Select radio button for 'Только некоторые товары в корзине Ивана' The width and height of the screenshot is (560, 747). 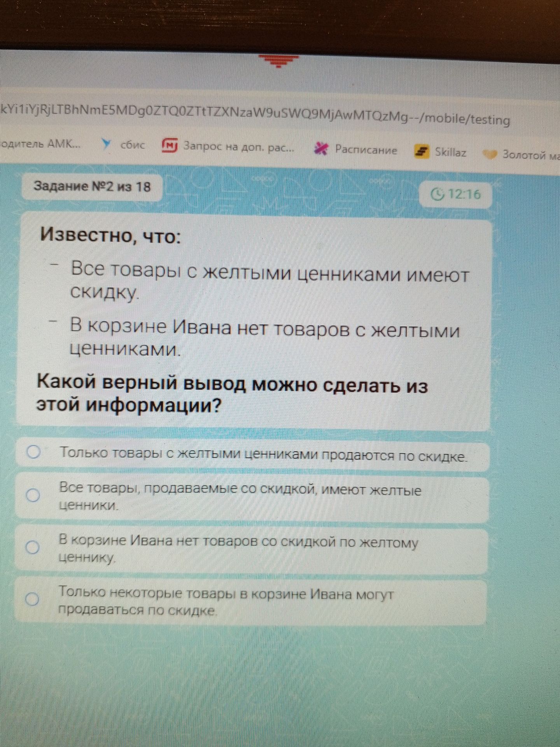(x=32, y=599)
